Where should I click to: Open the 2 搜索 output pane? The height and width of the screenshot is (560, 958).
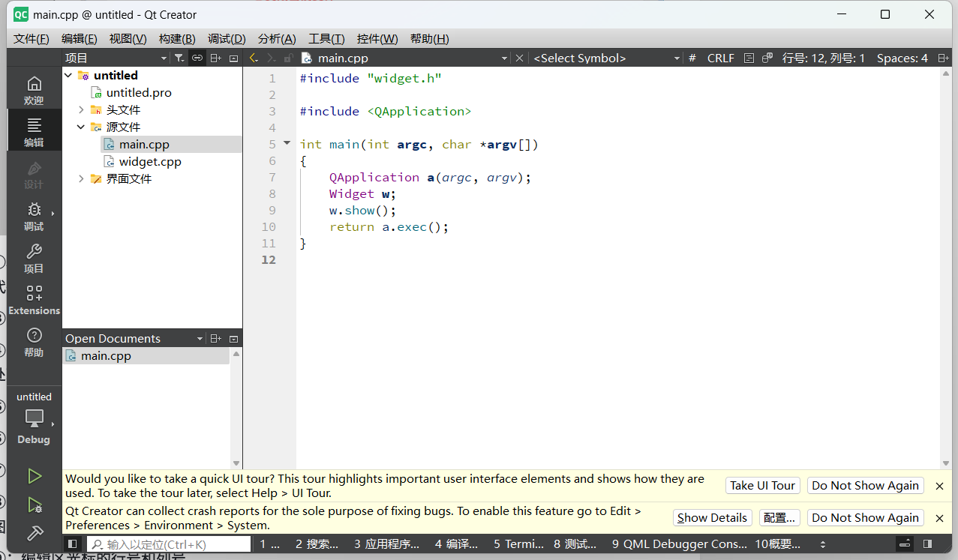[x=317, y=544]
